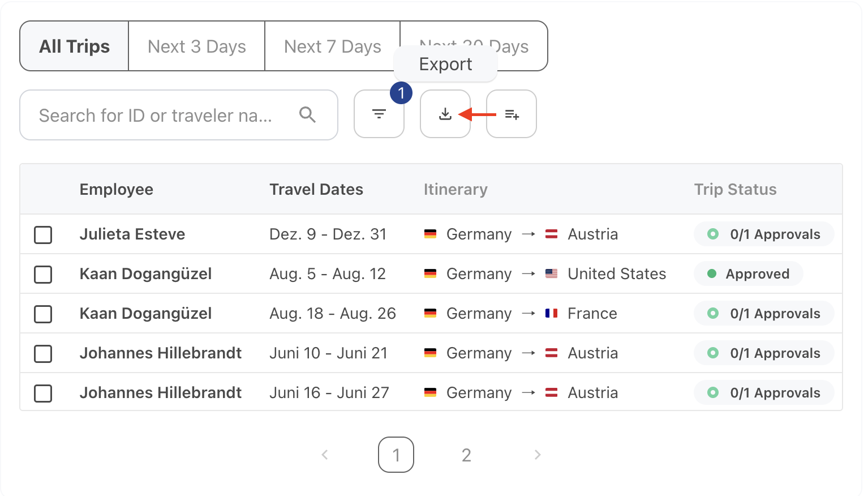The image size is (868, 496).
Task: Open the filter options icon
Action: pos(379,114)
